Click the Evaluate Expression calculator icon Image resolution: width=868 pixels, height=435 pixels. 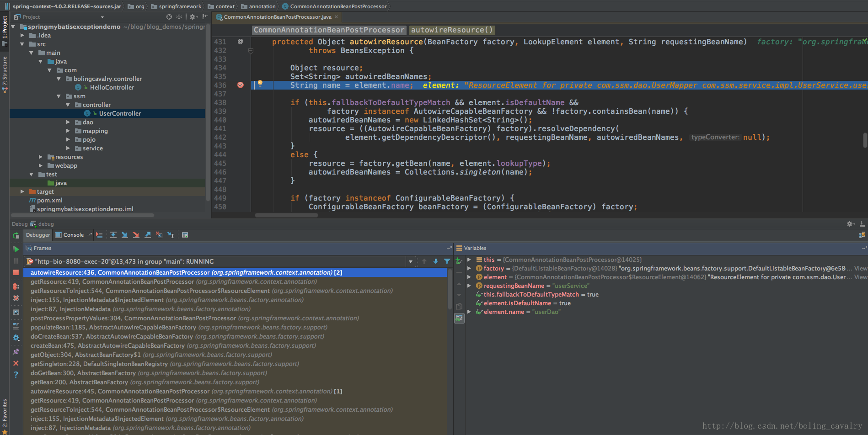click(185, 235)
